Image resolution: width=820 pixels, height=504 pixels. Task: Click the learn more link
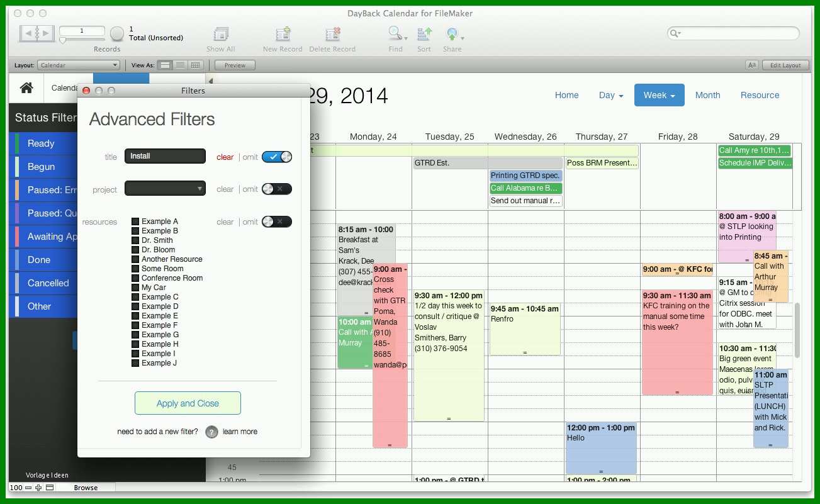(240, 432)
